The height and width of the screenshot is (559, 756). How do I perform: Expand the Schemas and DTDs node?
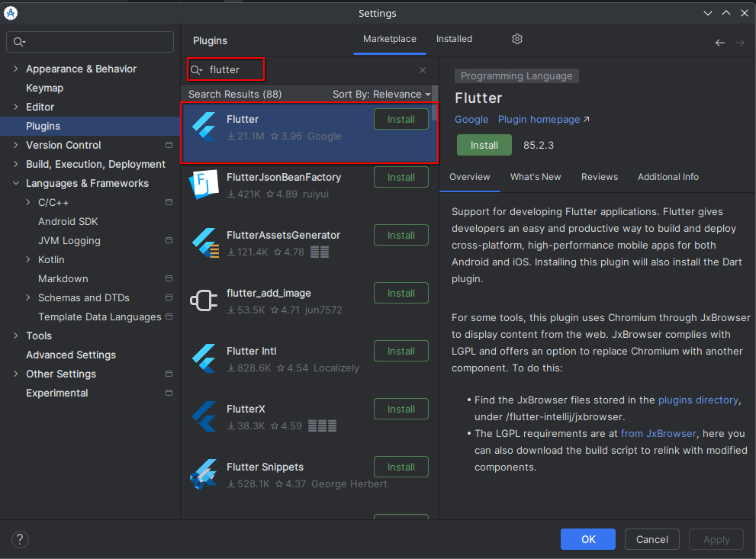28,298
